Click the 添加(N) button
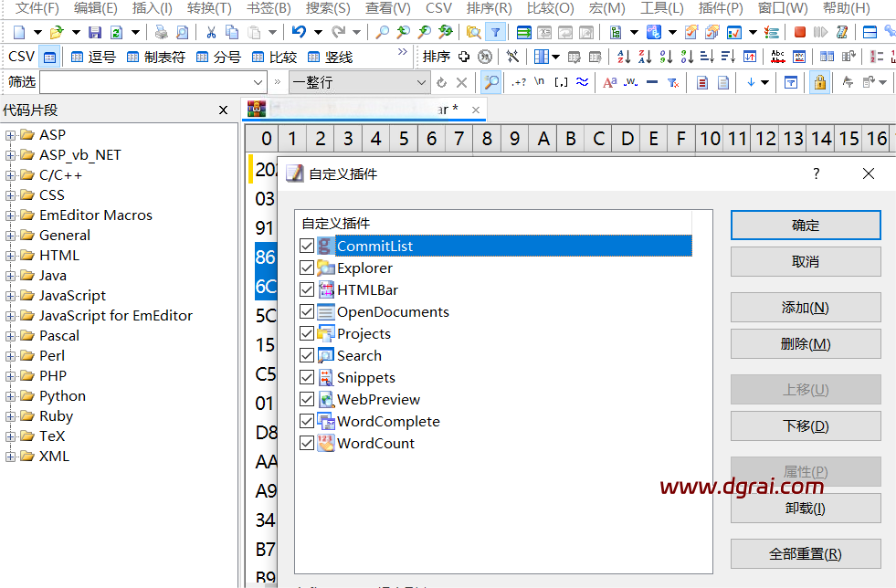This screenshot has height=588, width=896. pos(805,308)
